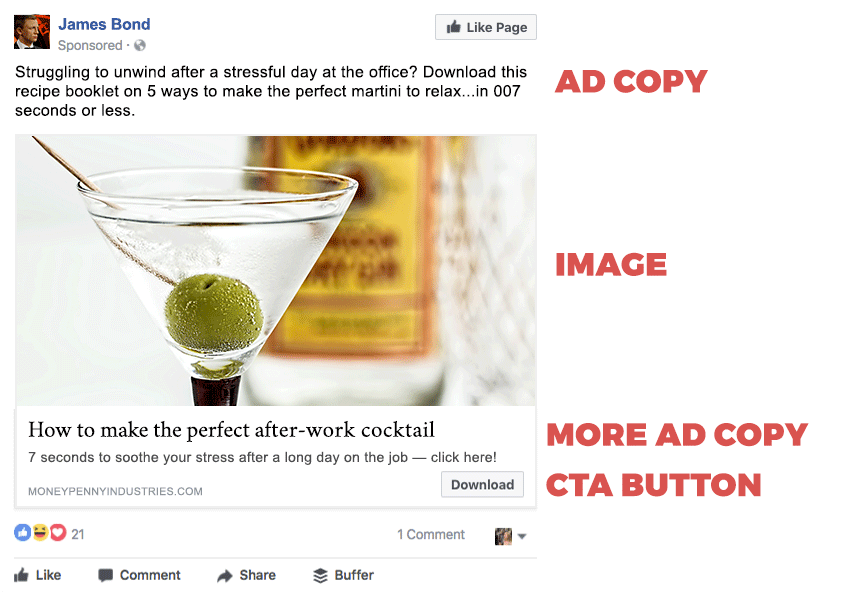
Task: Click the Share arrow button
Action: pyautogui.click(x=246, y=575)
